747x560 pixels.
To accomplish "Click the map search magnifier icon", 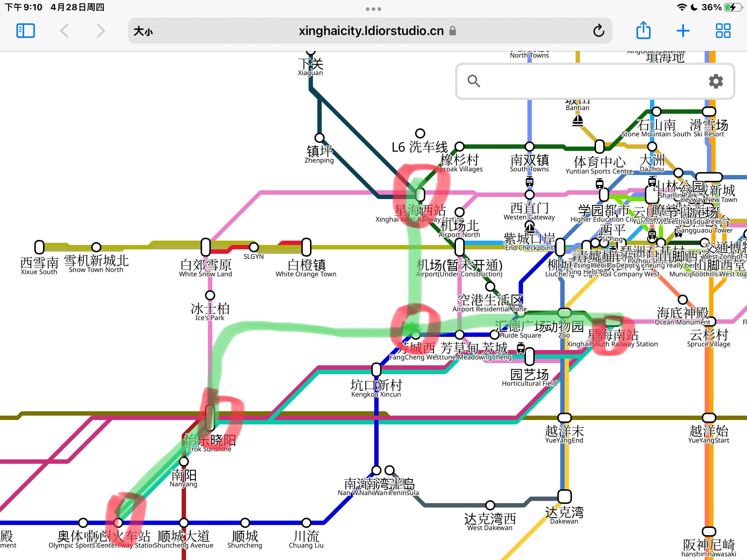I will tap(473, 81).
